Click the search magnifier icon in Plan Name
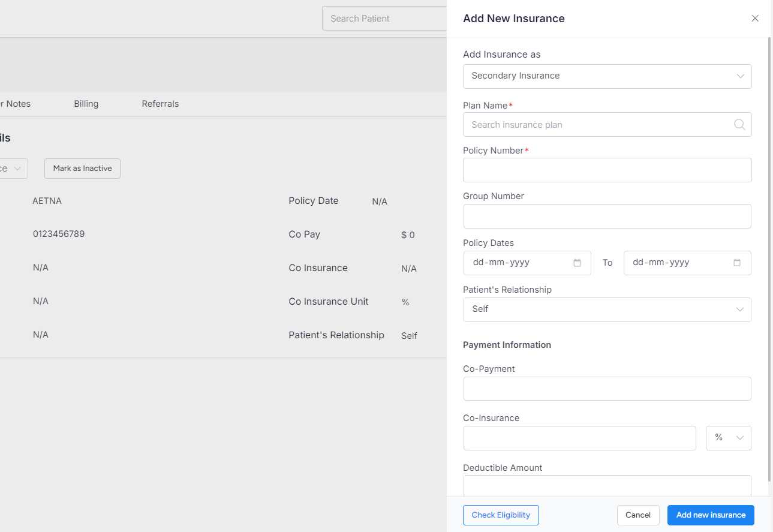 pyautogui.click(x=739, y=125)
